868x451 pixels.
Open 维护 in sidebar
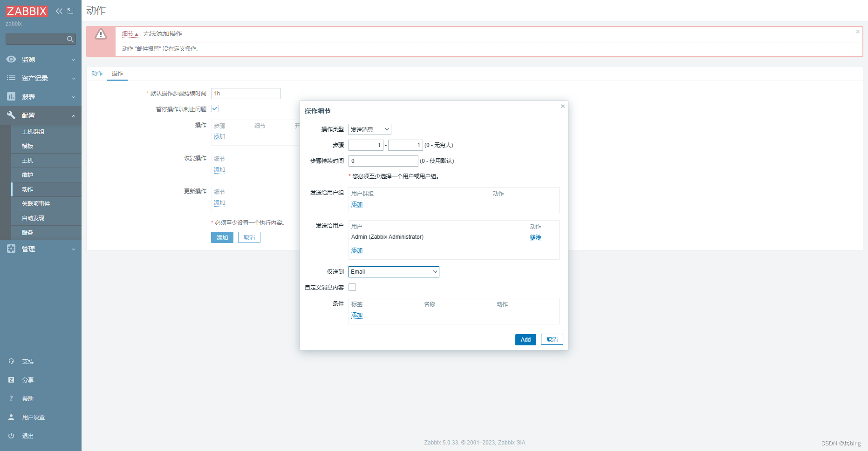tap(47, 175)
